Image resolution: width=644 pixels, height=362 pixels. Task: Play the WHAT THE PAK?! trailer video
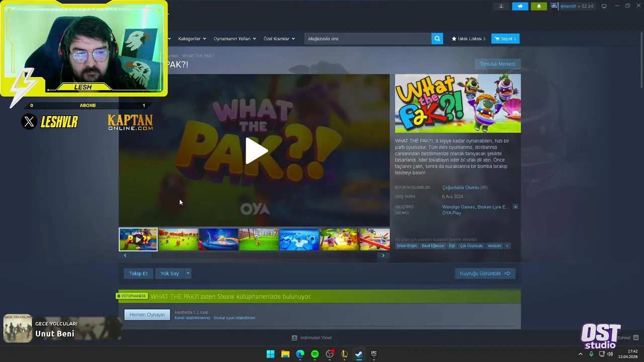coord(256,150)
